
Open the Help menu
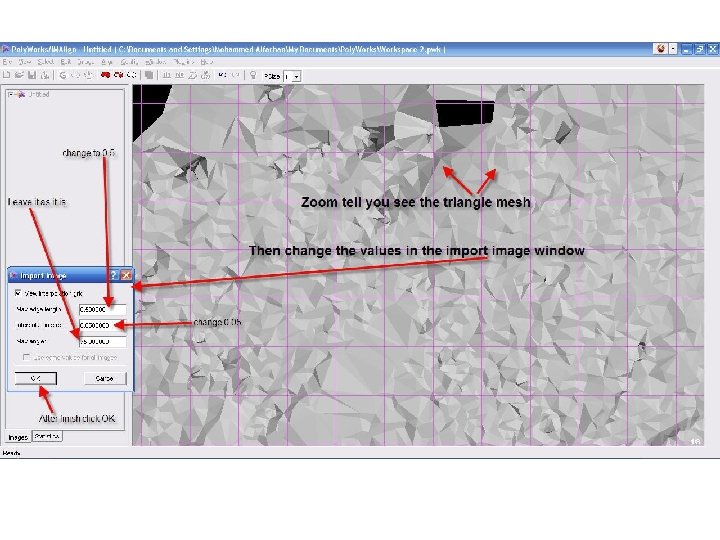[207, 62]
